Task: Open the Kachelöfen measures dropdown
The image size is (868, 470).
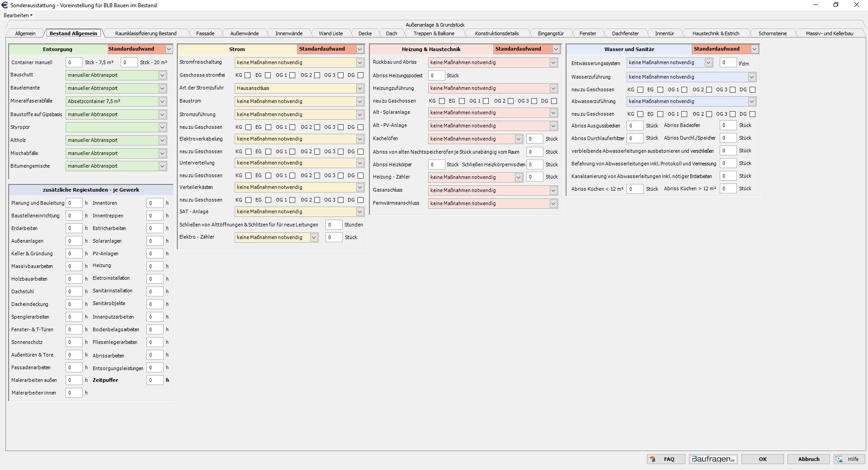Action: tap(519, 139)
